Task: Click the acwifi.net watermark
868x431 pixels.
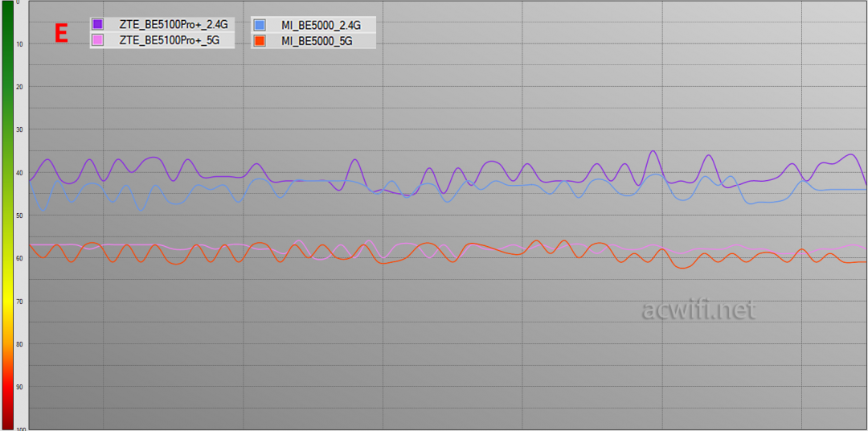Action: point(698,310)
